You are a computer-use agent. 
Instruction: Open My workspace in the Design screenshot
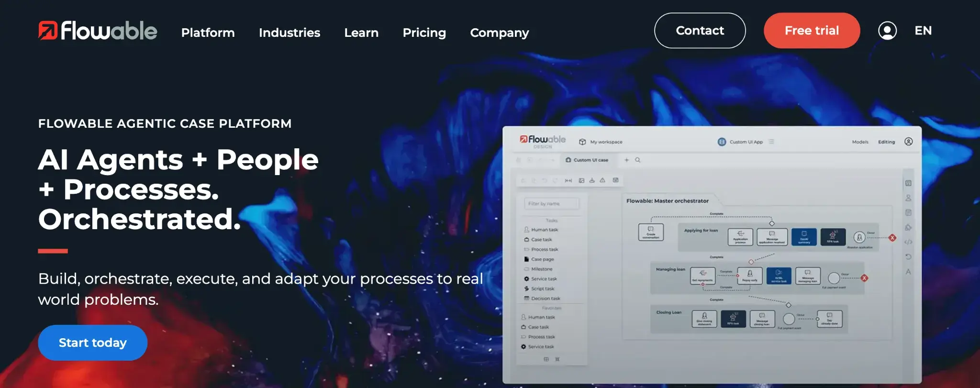click(x=601, y=142)
